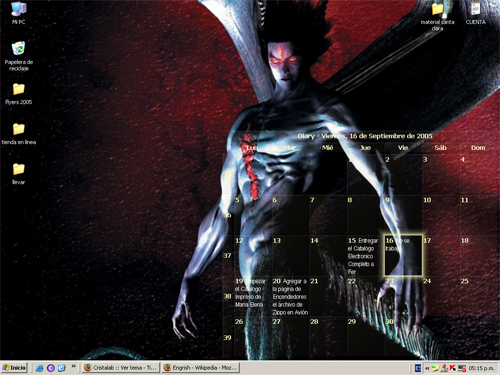The image size is (500, 375).
Task: Expand hidden system tray icons arrow
Action: [x=427, y=368]
